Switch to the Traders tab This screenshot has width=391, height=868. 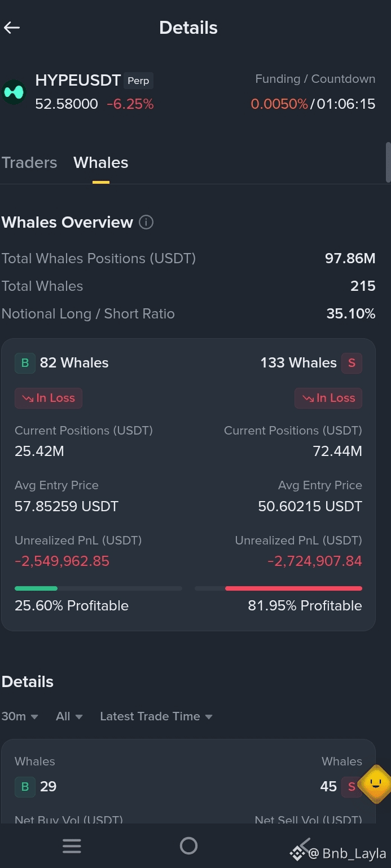(x=29, y=162)
